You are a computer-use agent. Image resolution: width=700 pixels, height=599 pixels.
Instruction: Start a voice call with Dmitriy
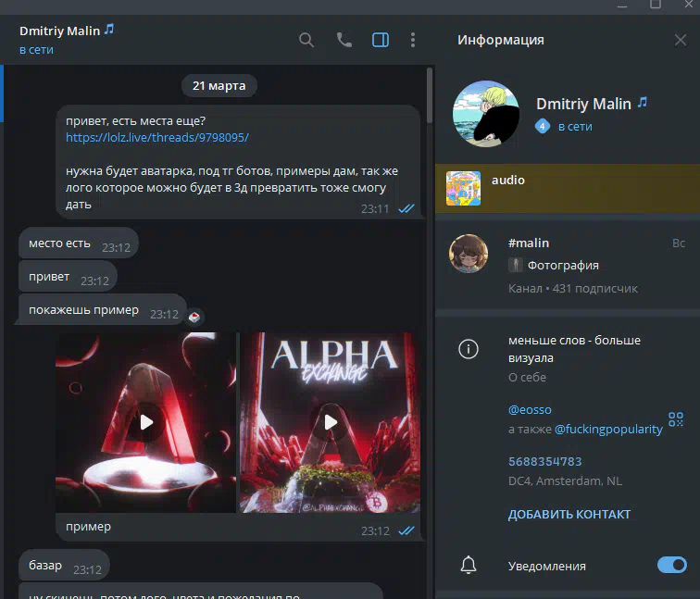[x=344, y=40]
